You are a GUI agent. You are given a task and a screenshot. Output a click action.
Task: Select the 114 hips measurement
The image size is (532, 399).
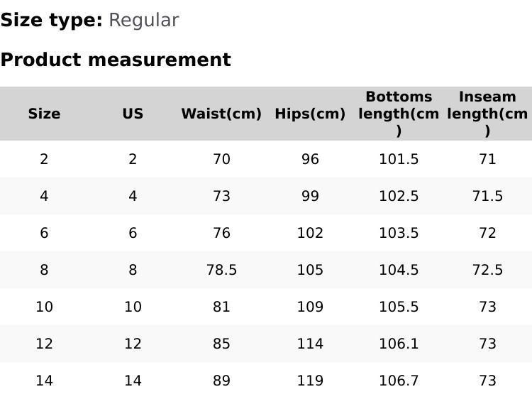pos(310,344)
